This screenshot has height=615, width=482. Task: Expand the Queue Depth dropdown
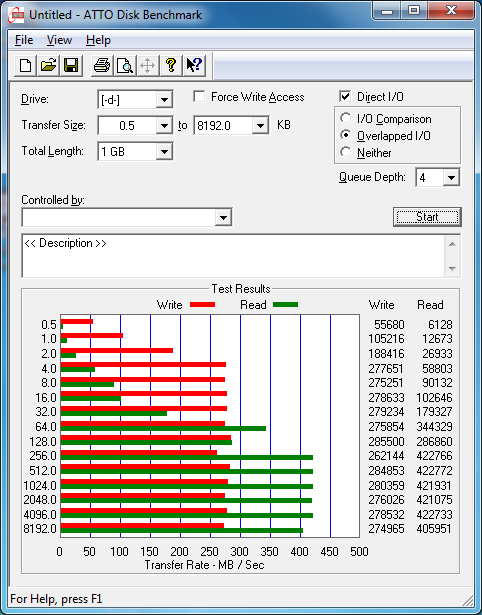pos(451,178)
